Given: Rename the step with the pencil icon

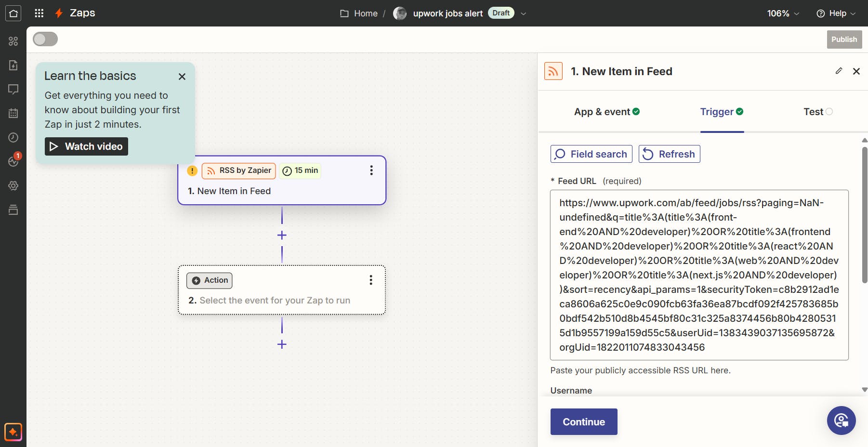Looking at the screenshot, I should (839, 71).
